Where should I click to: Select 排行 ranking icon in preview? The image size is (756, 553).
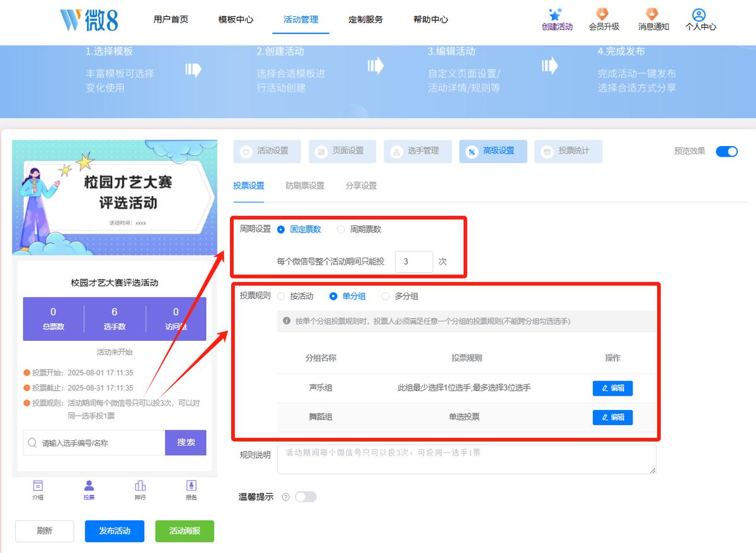[x=140, y=486]
